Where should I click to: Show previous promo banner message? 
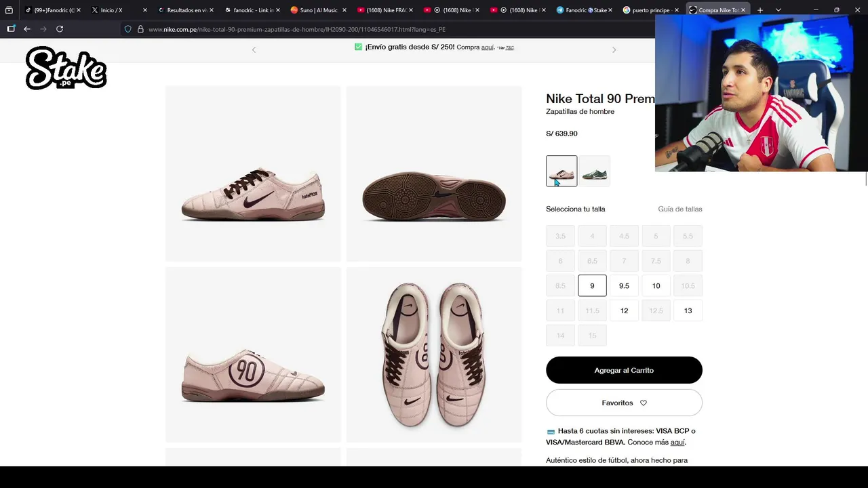point(254,49)
